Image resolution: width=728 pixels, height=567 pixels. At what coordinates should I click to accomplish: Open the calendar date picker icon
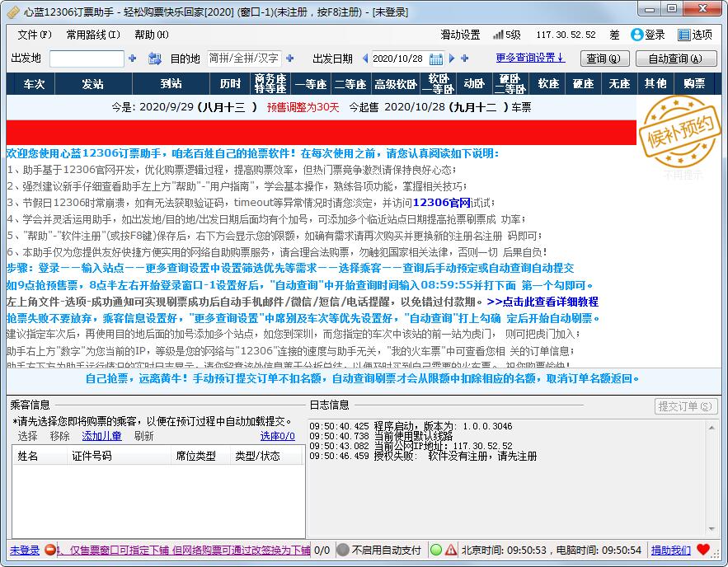436,59
